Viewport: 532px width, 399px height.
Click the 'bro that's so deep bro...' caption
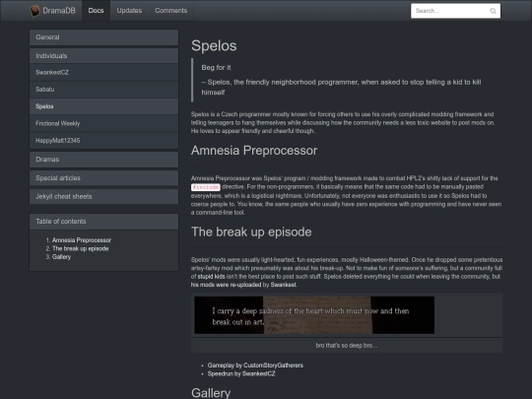[x=347, y=346]
